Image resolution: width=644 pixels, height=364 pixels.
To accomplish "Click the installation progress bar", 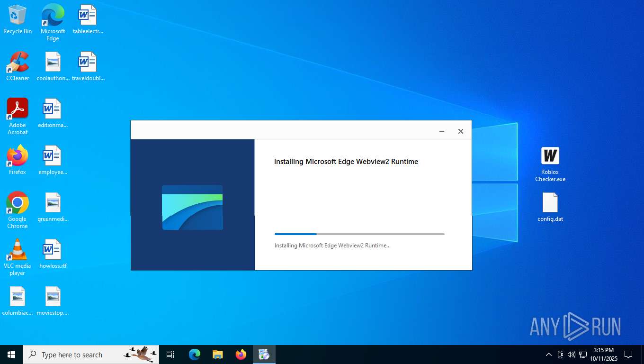I will tap(359, 234).
